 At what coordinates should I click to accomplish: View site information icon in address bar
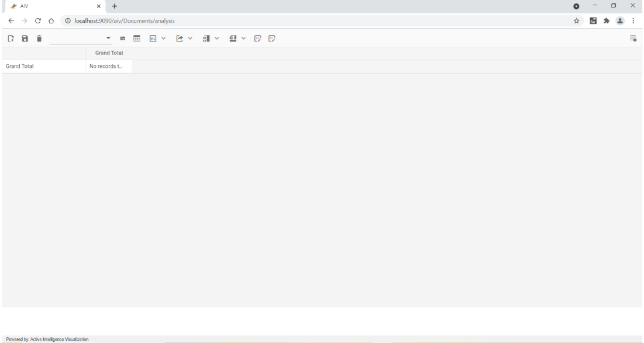click(x=68, y=21)
